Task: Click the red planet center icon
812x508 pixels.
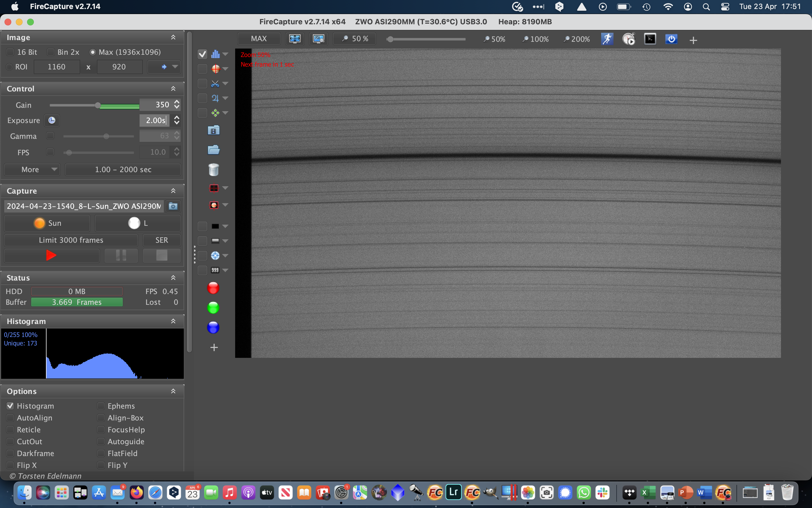Action: point(214,205)
